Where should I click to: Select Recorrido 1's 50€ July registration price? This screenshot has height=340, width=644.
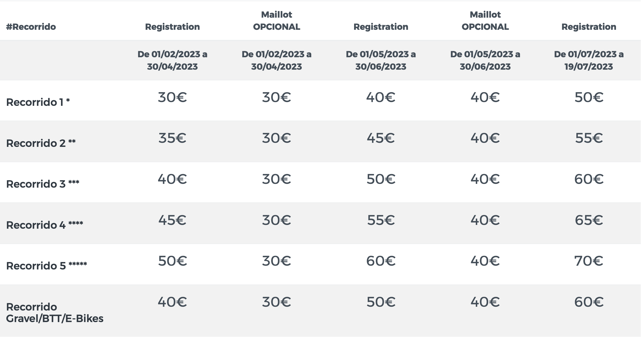589,97
